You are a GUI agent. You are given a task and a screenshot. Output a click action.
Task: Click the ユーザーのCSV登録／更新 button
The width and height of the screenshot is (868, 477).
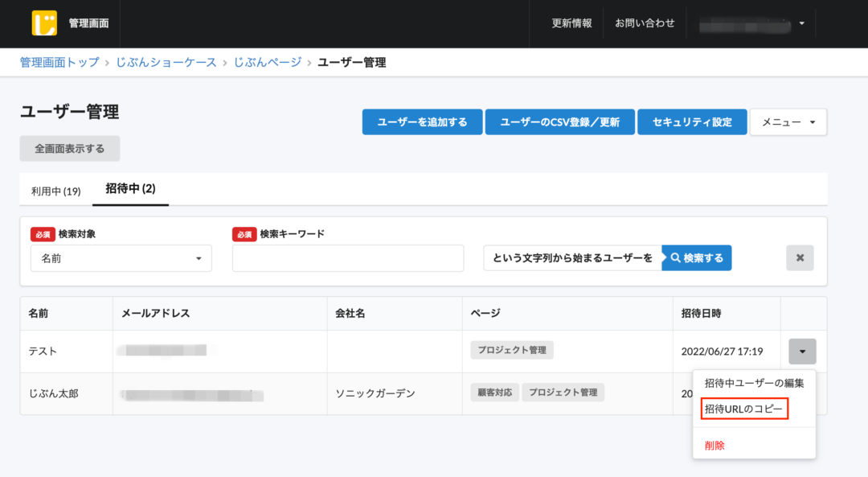[x=559, y=121]
